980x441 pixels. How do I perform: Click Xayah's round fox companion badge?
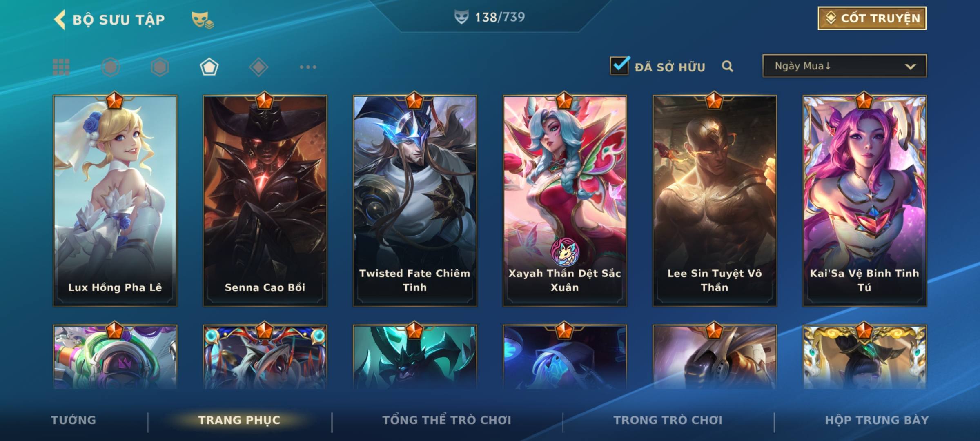[565, 251]
